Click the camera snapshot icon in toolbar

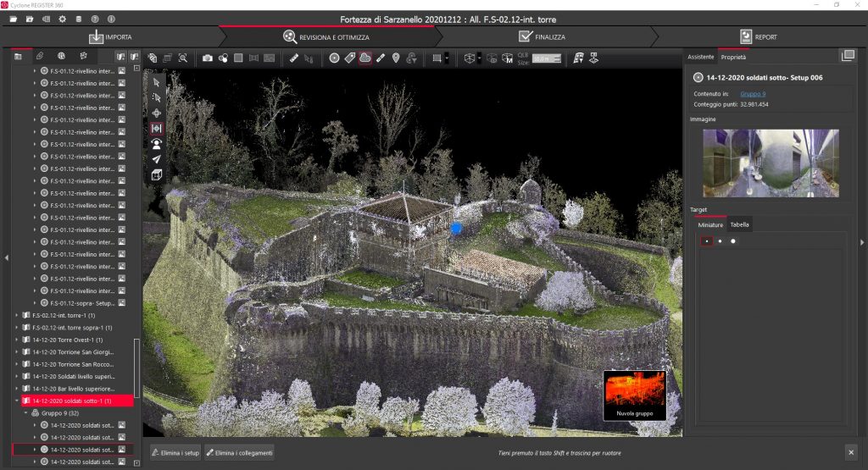coord(208,58)
